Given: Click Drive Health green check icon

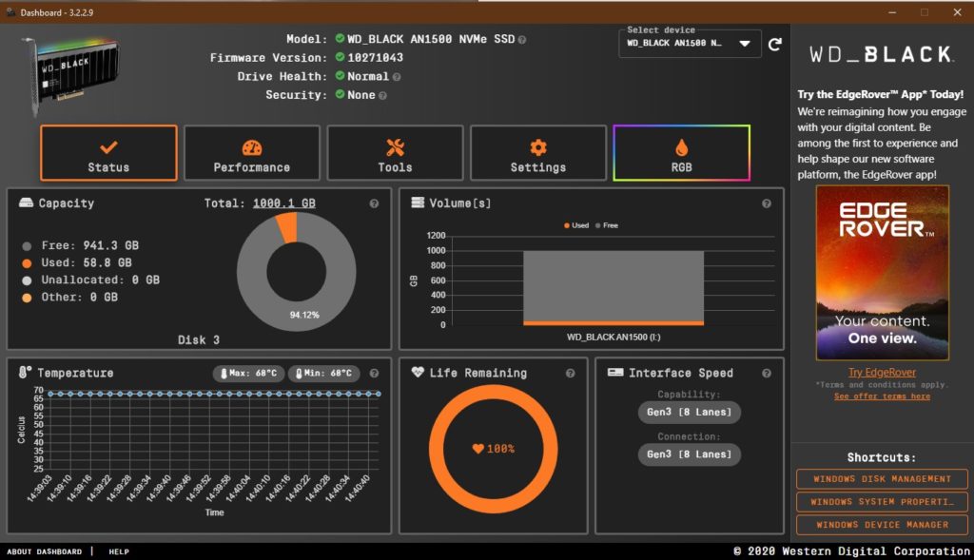Looking at the screenshot, I should point(340,76).
